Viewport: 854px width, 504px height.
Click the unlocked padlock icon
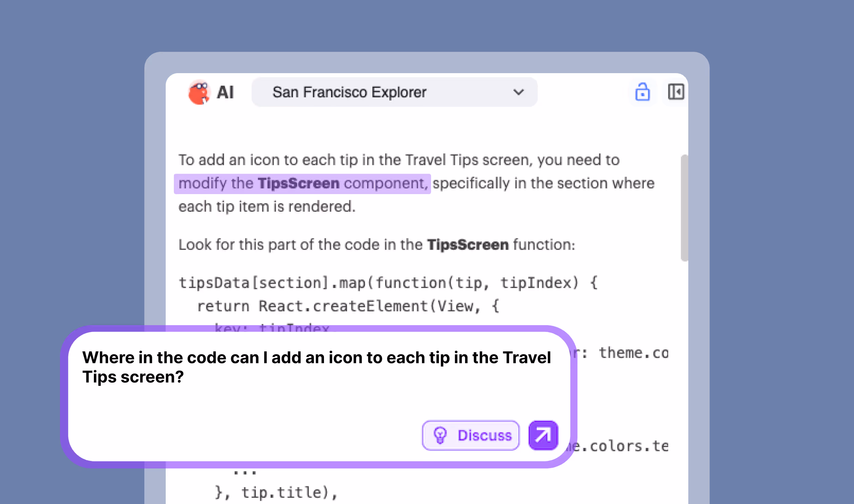(642, 92)
